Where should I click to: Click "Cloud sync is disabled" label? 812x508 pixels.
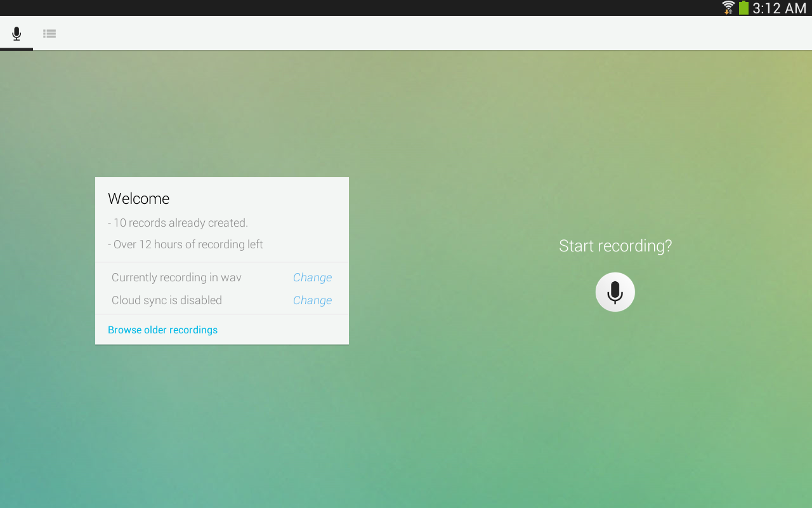pyautogui.click(x=167, y=300)
